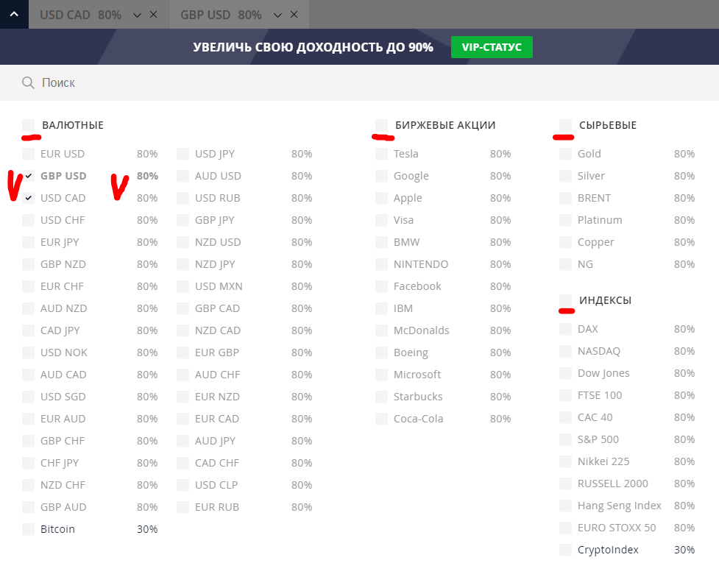Close the USD CAD tab

(x=153, y=15)
